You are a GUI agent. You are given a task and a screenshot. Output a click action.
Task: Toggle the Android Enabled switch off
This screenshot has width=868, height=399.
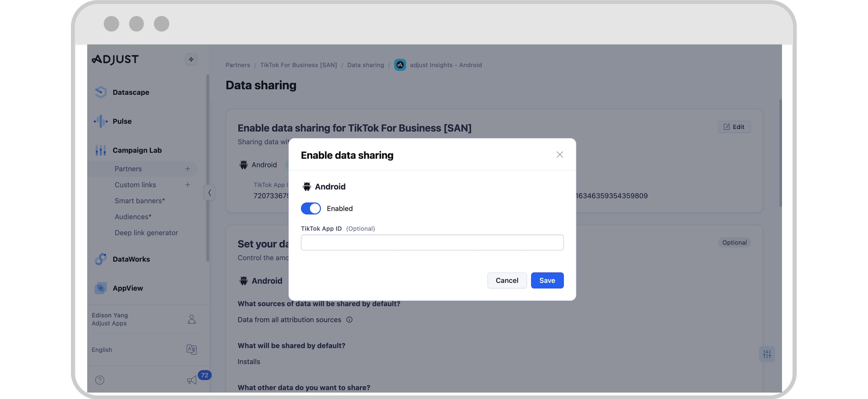(x=311, y=209)
